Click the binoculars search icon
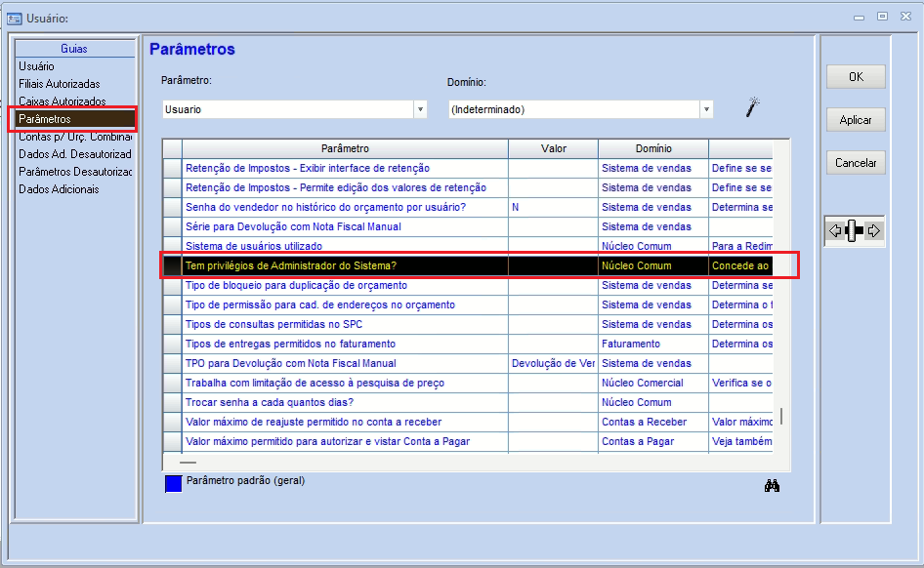 pos(772,486)
